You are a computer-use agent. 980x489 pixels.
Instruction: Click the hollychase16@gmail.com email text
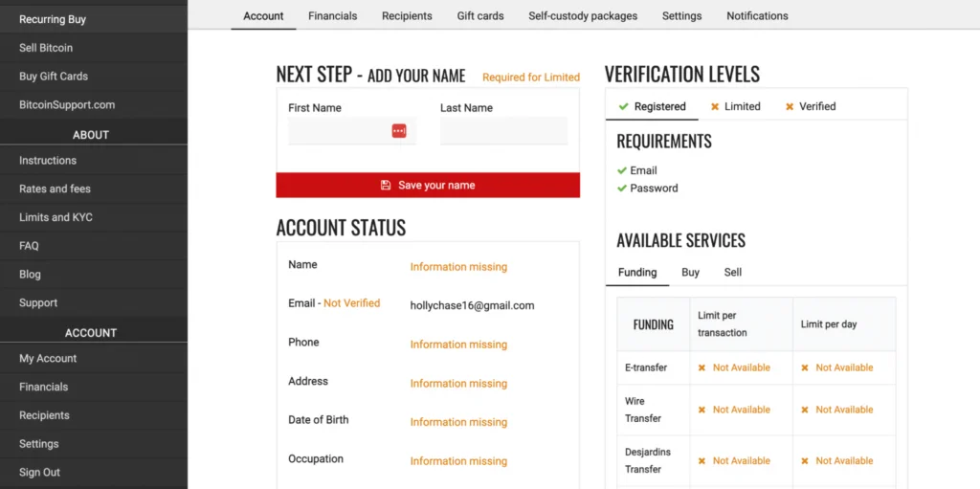click(x=473, y=306)
